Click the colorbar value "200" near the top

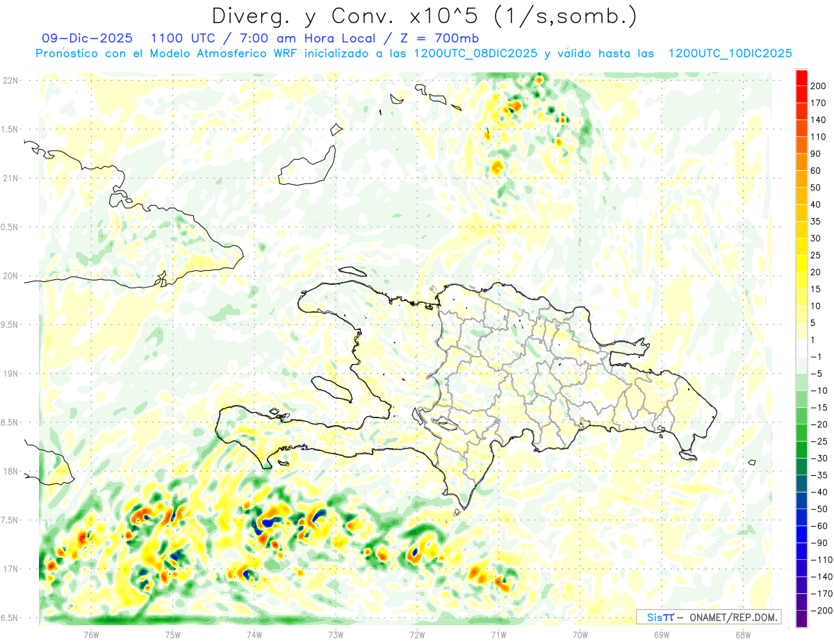coord(818,86)
